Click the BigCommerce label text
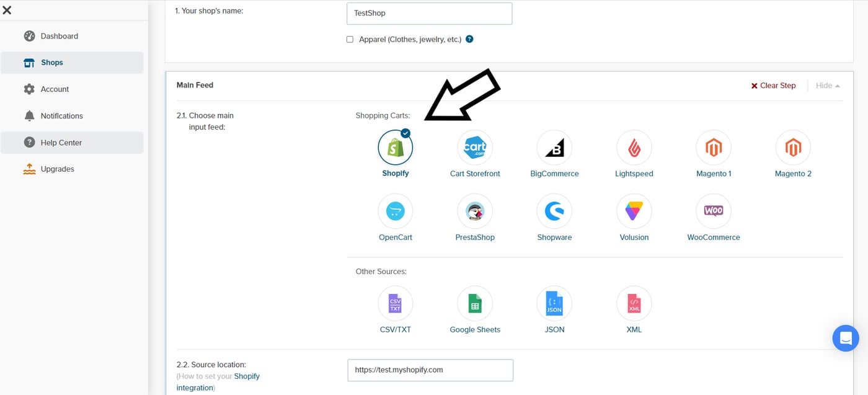The image size is (868, 395). tap(554, 174)
